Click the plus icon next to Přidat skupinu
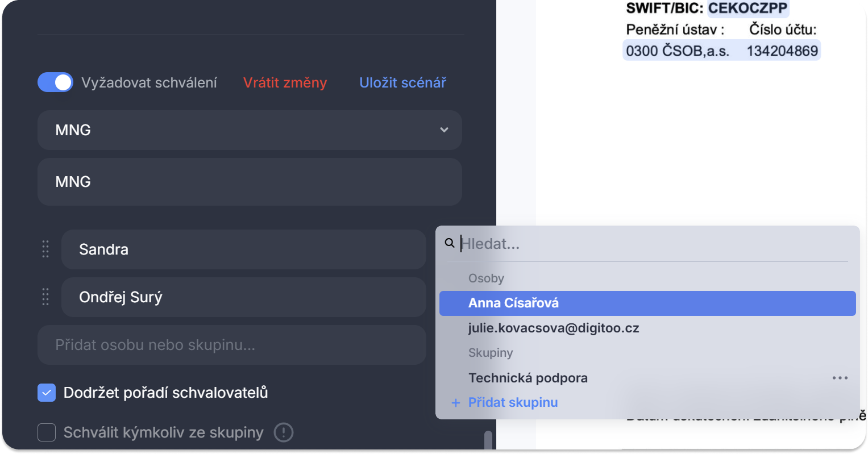868x454 pixels. click(455, 403)
